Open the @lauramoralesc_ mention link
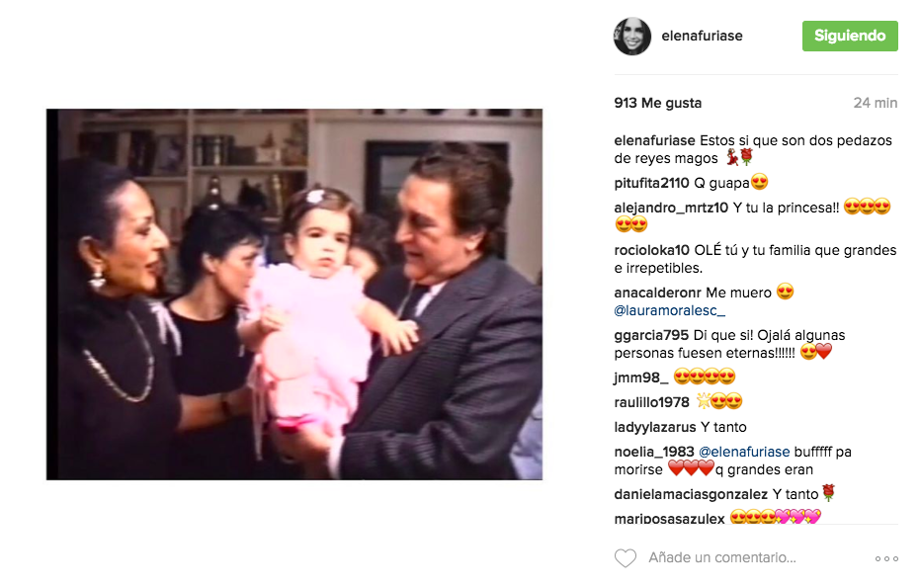Screen dimensions: 920x588 click(x=669, y=310)
